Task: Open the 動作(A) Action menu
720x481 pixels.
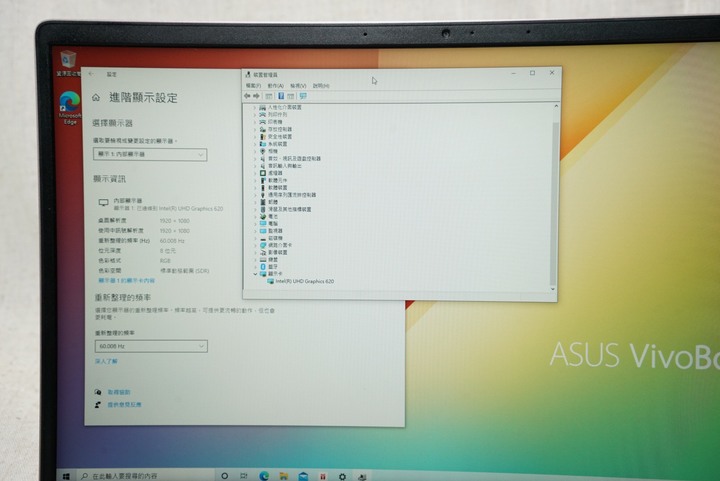Action: tap(276, 86)
